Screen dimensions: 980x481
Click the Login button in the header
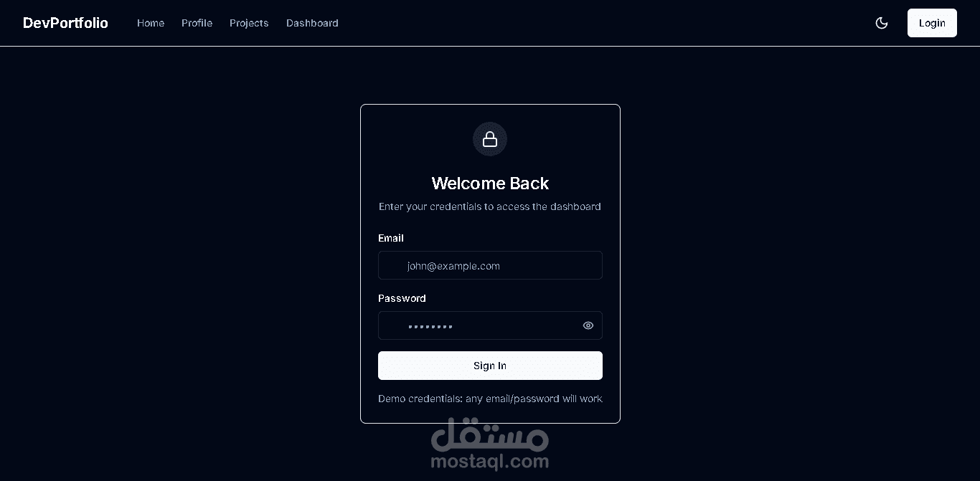932,23
